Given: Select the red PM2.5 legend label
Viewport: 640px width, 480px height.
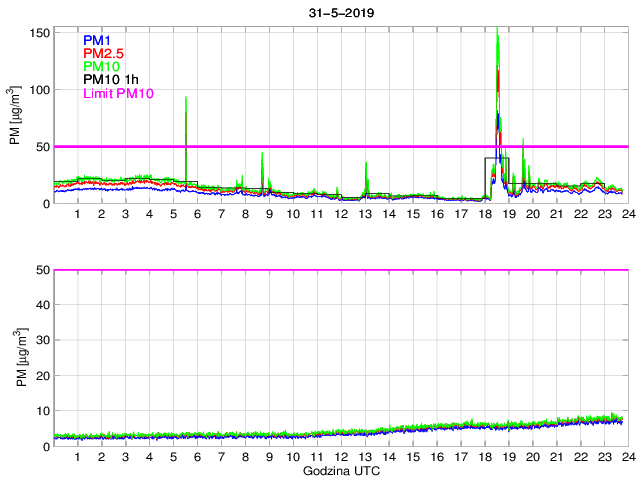Looking at the screenshot, I should pyautogui.click(x=105, y=53).
